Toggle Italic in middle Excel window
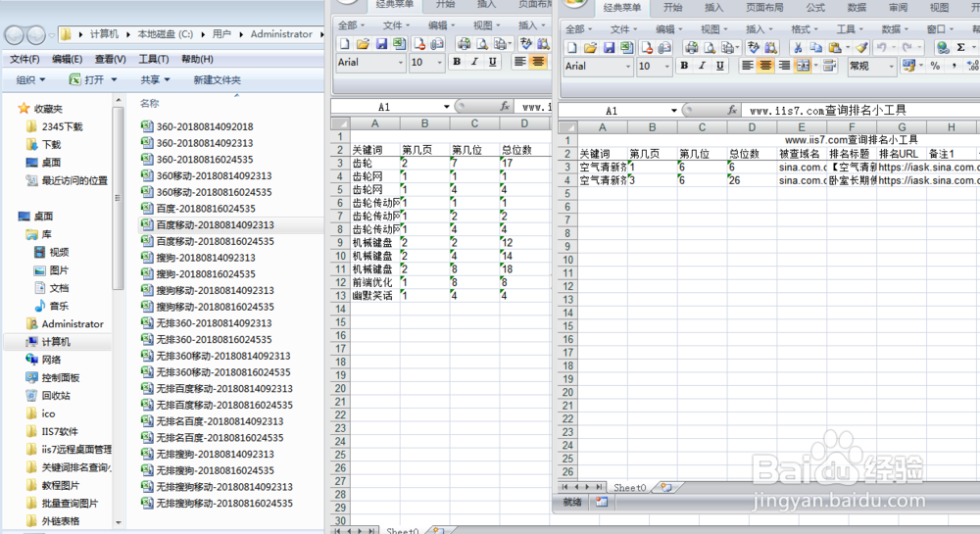This screenshot has width=980, height=534. [x=475, y=62]
